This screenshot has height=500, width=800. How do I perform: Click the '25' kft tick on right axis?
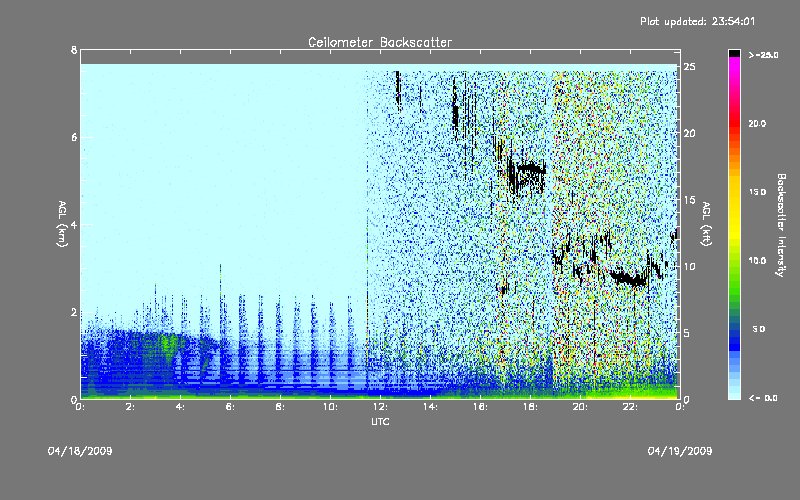pyautogui.click(x=690, y=67)
